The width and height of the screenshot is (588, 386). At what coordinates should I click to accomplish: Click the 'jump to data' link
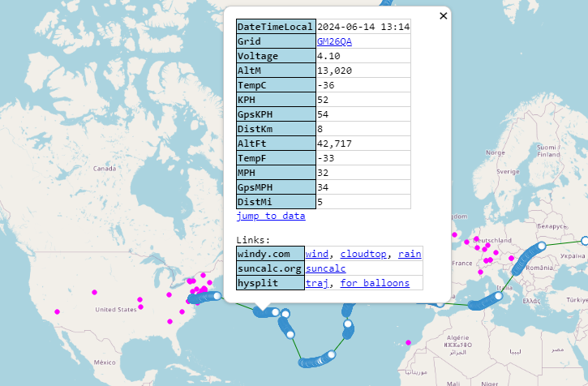(271, 216)
